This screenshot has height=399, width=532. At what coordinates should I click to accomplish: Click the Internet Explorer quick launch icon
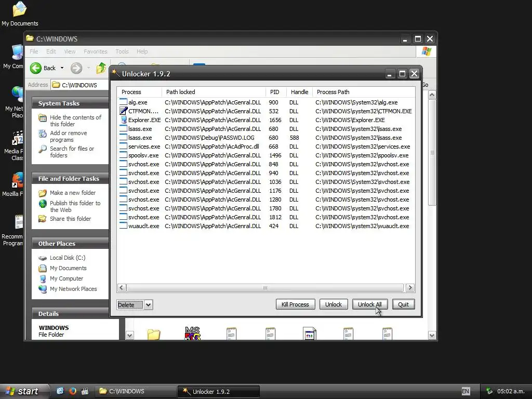pyautogui.click(x=60, y=391)
